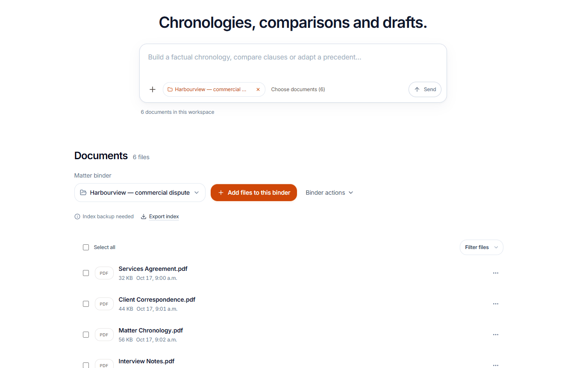Screen dimensions: 588x368
Task: Click the plus attach icon in prompt box
Action: [x=153, y=89]
